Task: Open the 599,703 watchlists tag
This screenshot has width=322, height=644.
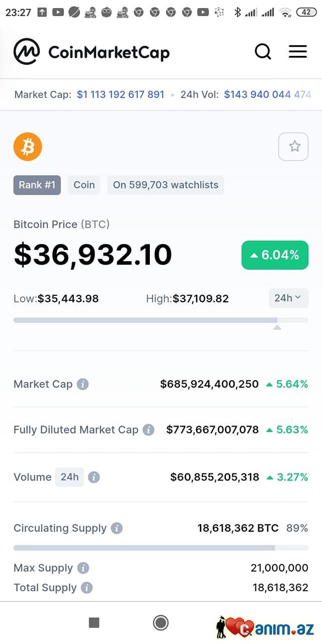Action: click(x=166, y=185)
